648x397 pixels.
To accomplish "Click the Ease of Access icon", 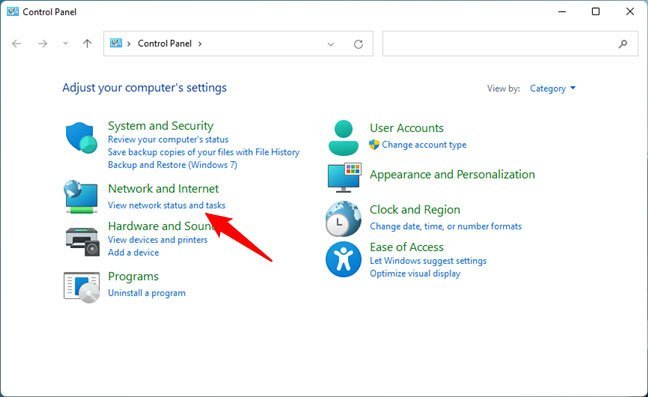I will (x=343, y=259).
